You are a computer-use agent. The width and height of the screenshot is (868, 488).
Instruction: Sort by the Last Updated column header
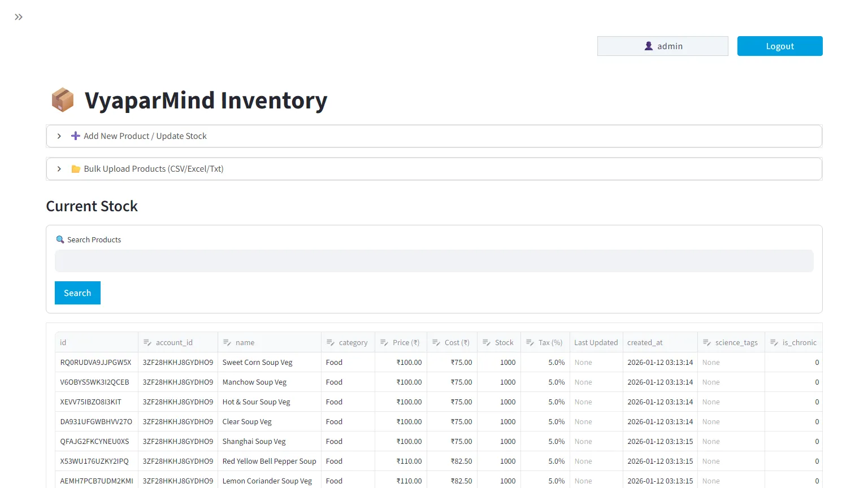point(596,342)
